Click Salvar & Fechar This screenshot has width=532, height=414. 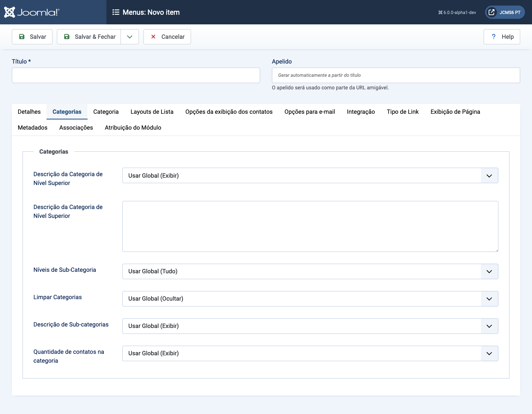[x=89, y=37]
